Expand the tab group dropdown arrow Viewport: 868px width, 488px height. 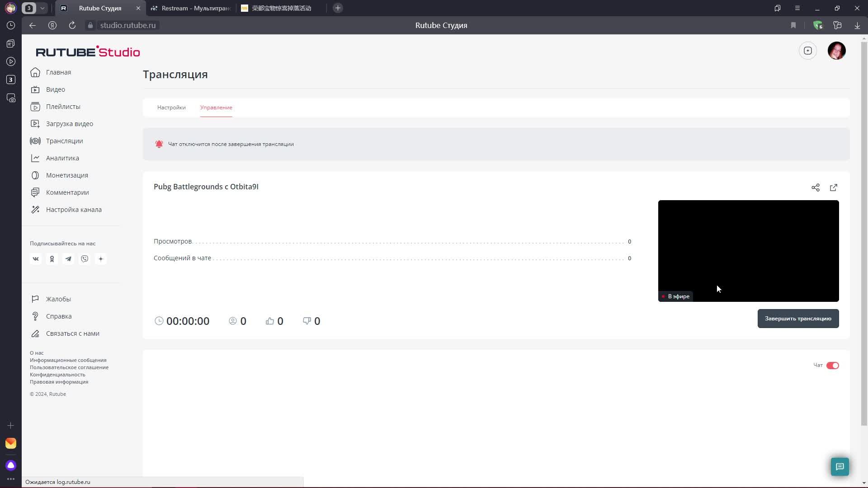coord(42,8)
